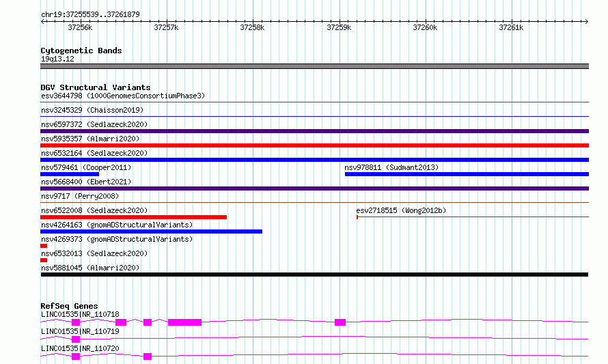The image size is (608, 364).
Task: Click the blue bar of nsv6532164
Action: tap(314, 160)
